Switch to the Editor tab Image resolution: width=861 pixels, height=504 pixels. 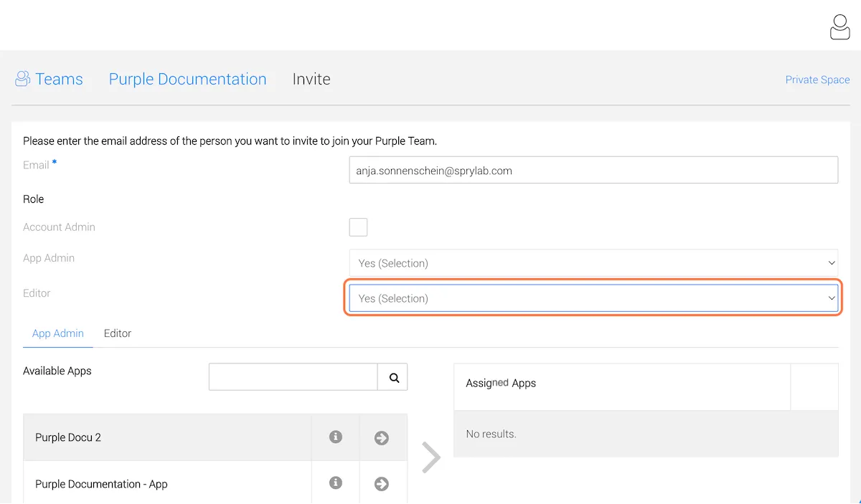click(x=118, y=333)
